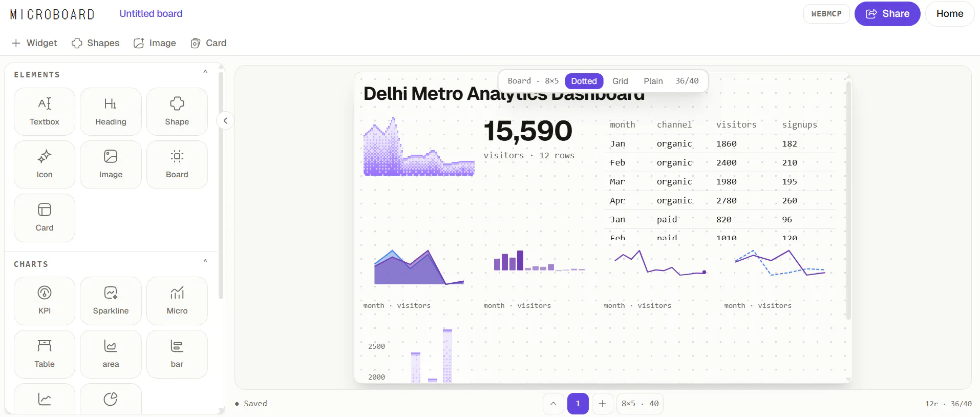980x417 pixels.
Task: Click the WEBMCP button
Action: click(x=826, y=14)
